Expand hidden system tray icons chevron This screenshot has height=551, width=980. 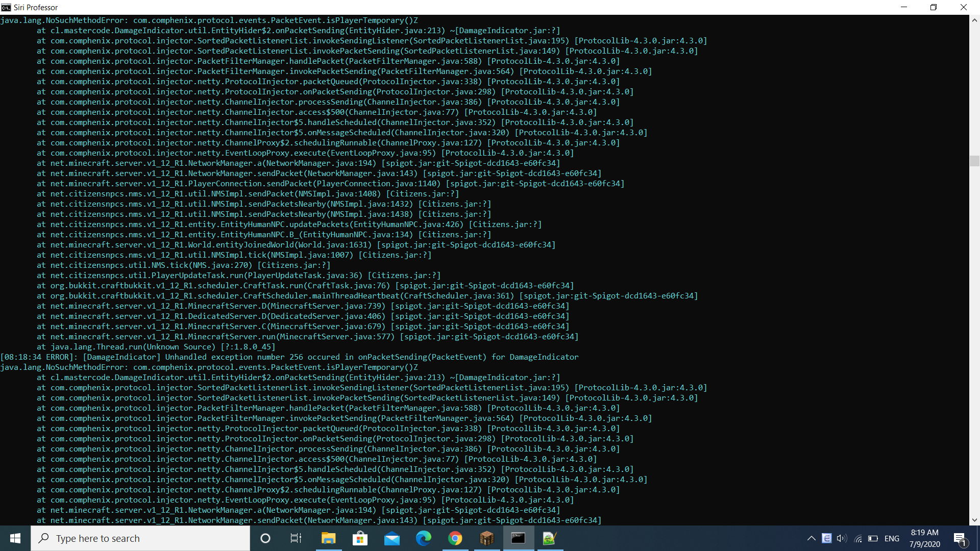tap(811, 538)
